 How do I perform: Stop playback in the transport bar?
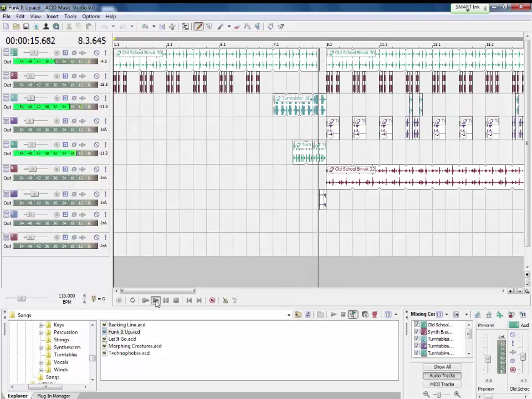click(176, 300)
